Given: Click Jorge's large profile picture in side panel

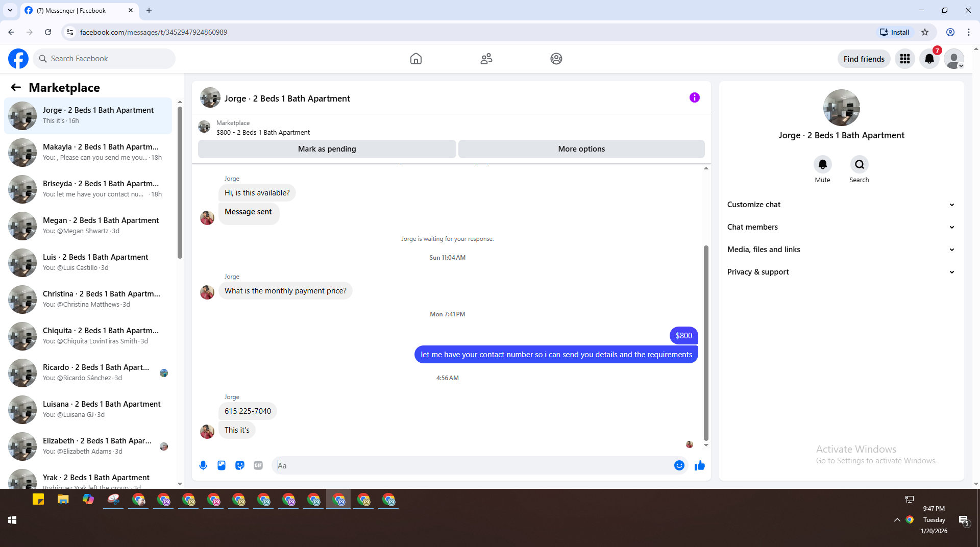Looking at the screenshot, I should (842, 108).
